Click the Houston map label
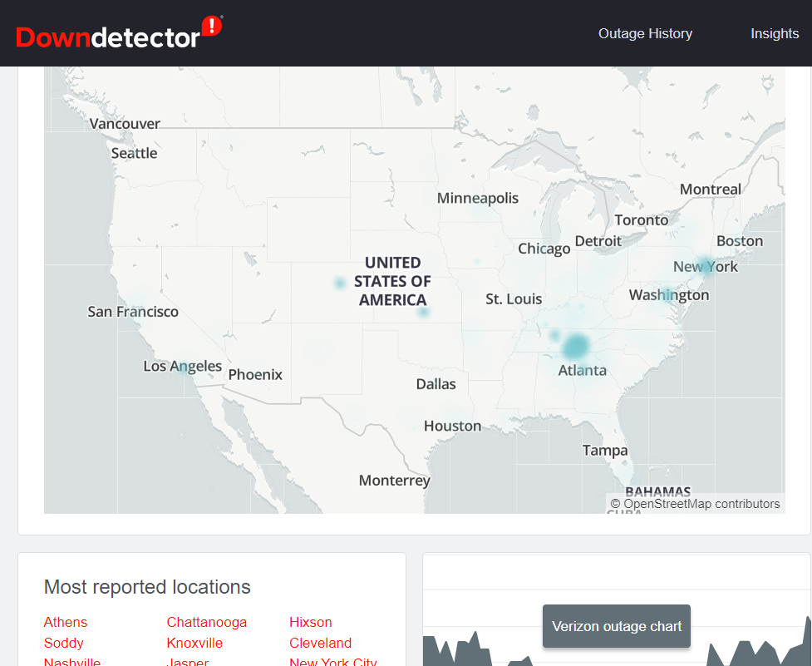Screen dimensions: 812x666 (x=453, y=427)
